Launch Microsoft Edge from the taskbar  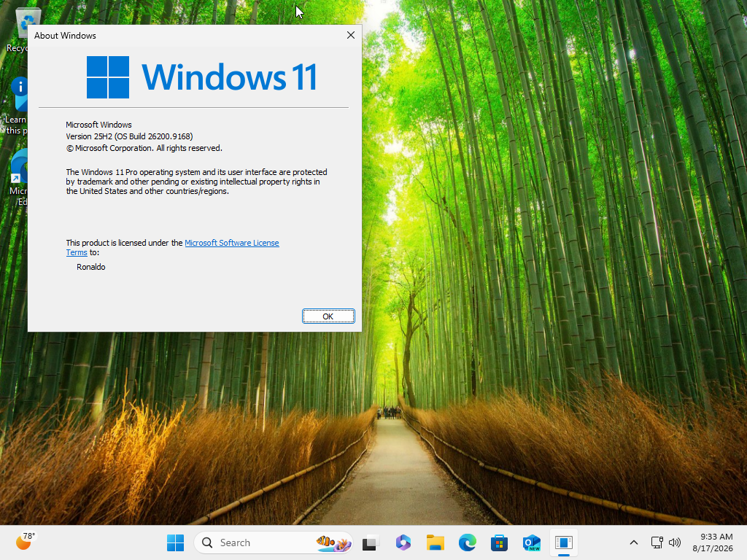468,542
